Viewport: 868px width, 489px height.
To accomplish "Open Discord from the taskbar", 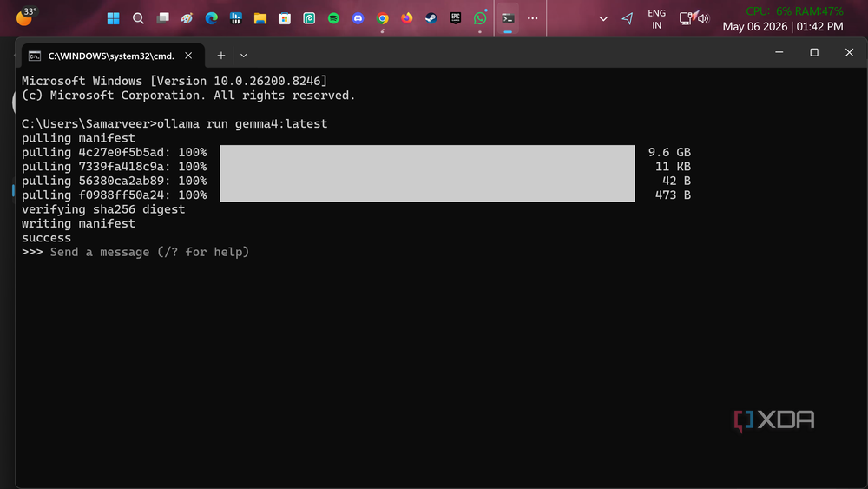I will click(x=358, y=18).
